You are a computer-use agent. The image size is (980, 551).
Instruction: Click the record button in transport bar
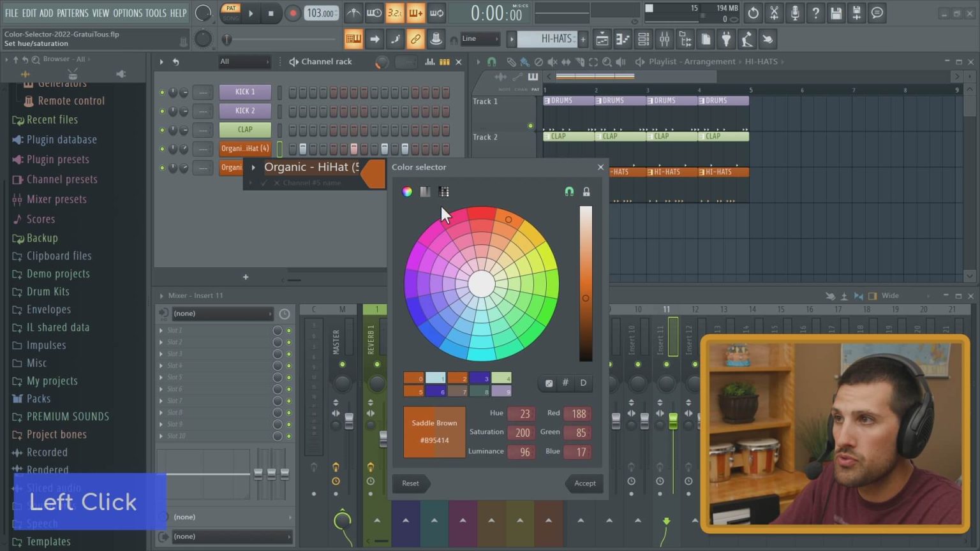coord(292,13)
